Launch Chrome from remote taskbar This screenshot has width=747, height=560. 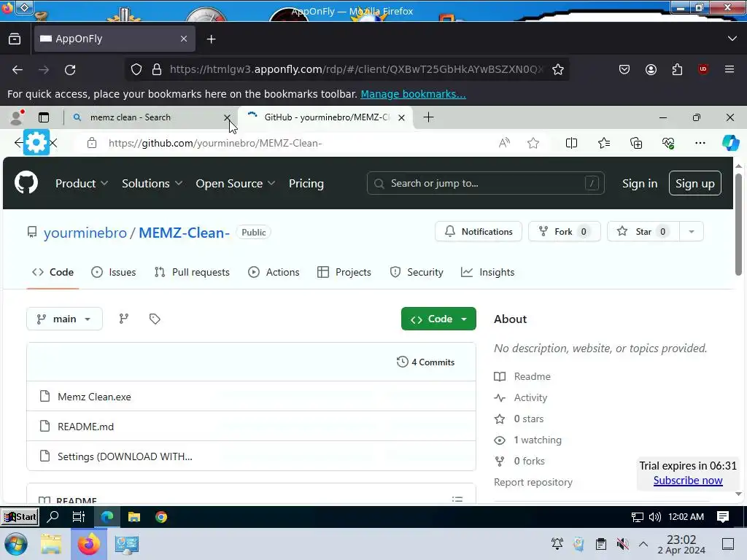(x=161, y=517)
